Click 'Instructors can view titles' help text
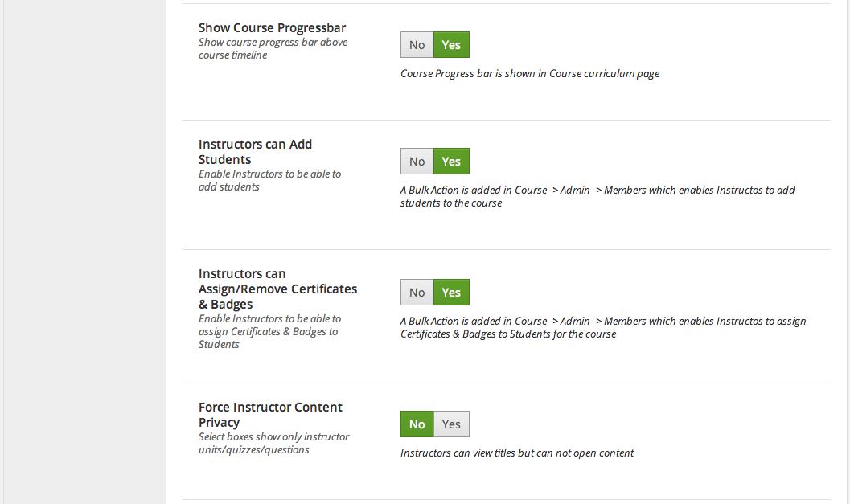This screenshot has width=850, height=504. pos(517,453)
